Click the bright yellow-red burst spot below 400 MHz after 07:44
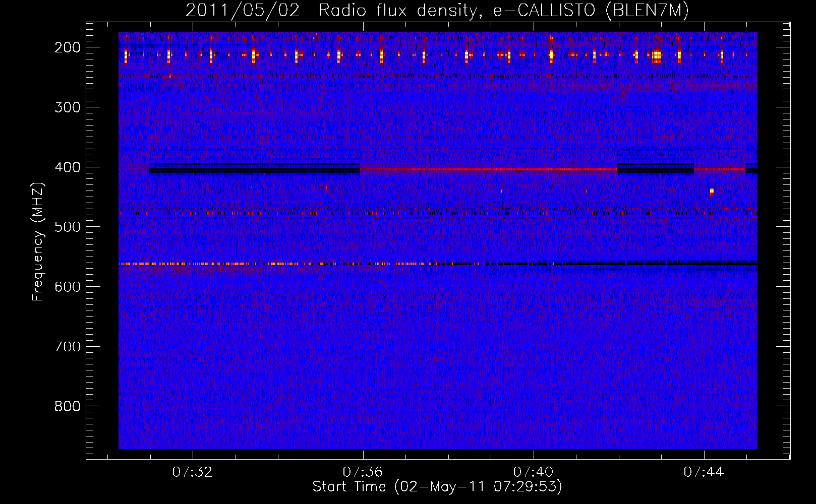The height and width of the screenshot is (504, 816). (x=712, y=192)
